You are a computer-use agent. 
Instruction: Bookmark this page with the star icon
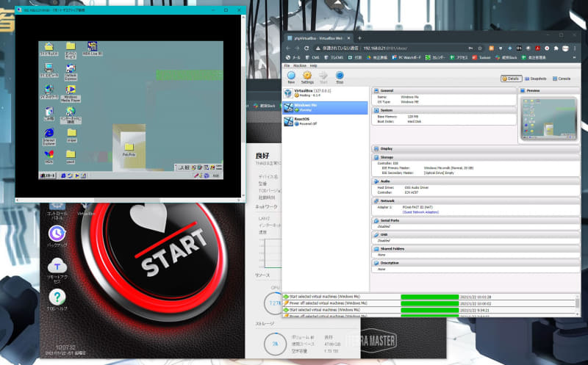(x=480, y=48)
